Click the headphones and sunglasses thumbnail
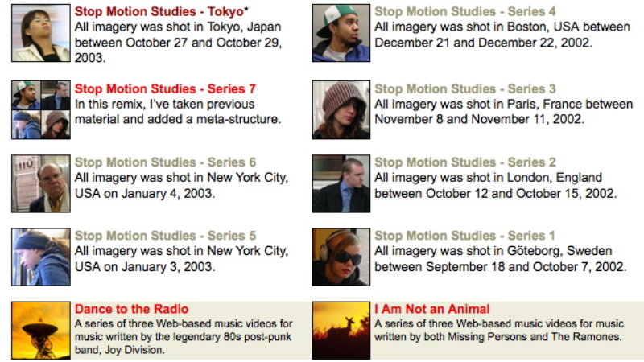The height and width of the screenshot is (362, 644). [341, 257]
